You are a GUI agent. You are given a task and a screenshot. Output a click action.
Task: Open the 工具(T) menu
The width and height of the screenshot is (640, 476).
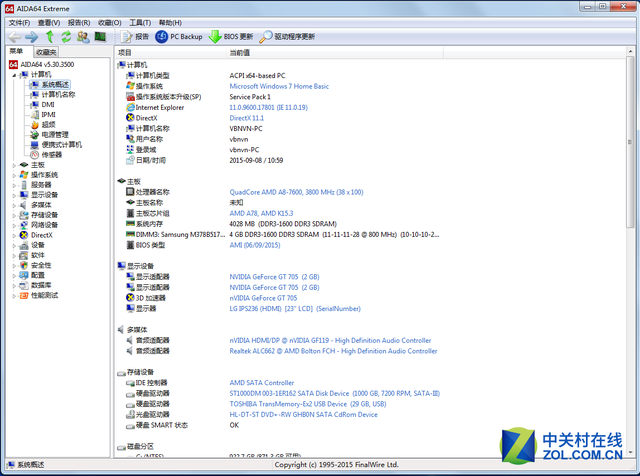coord(140,22)
